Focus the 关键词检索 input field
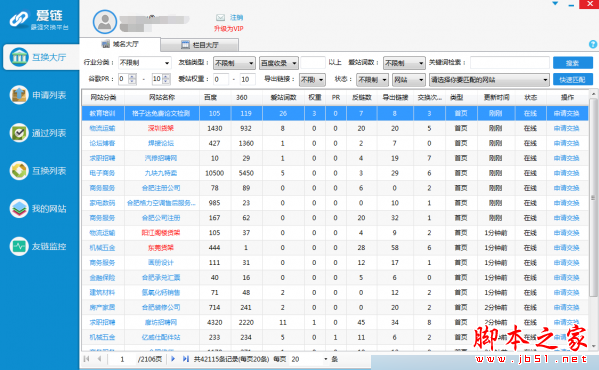Image resolution: width=599 pixels, height=370 pixels. coord(510,63)
